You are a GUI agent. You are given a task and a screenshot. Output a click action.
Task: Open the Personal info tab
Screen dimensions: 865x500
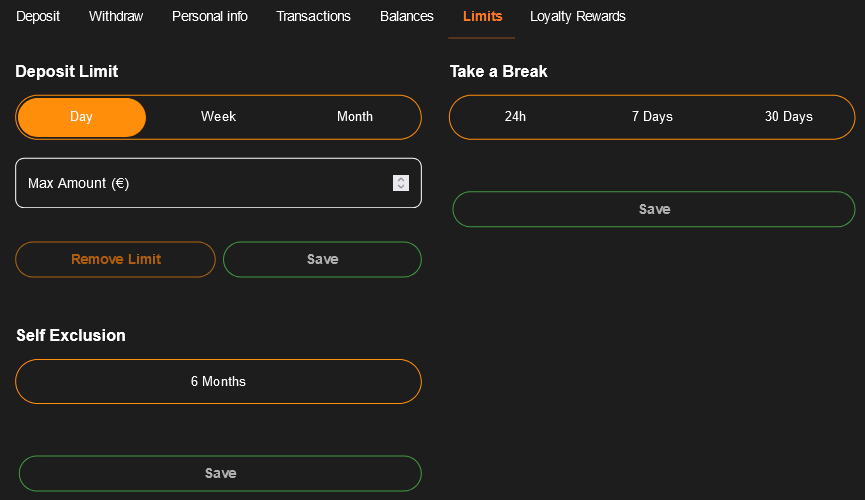[210, 17]
